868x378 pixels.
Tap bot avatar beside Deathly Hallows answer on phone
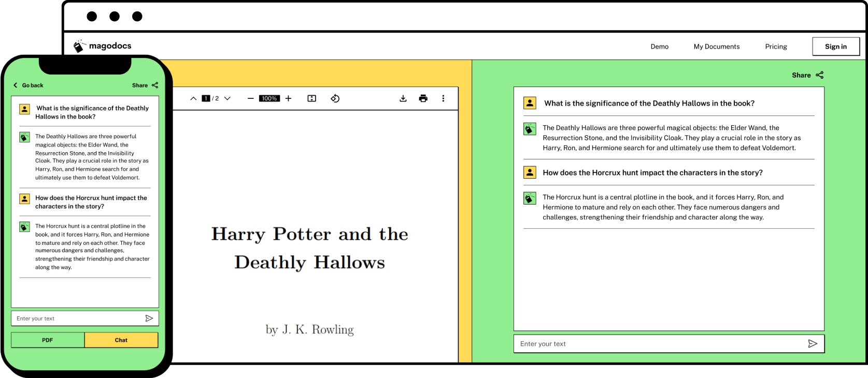[24, 137]
